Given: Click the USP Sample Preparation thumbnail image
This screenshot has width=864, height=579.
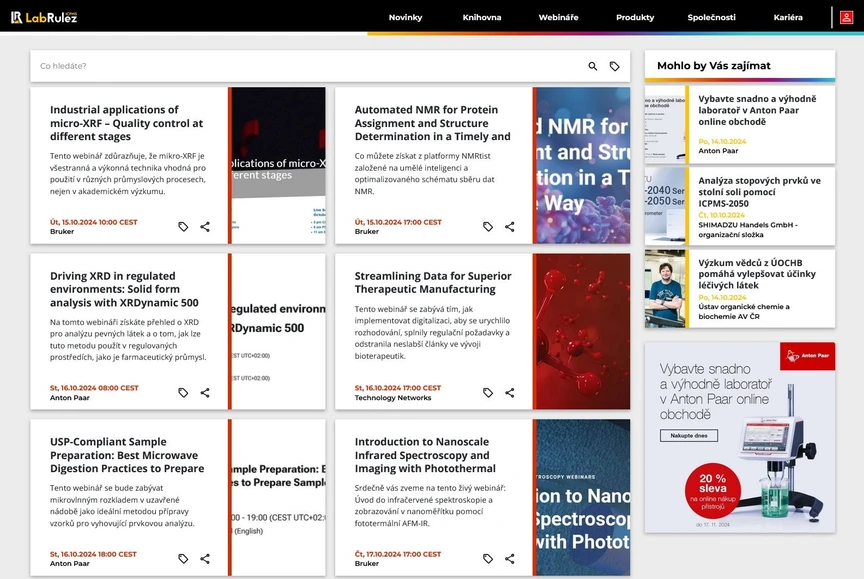Looking at the screenshot, I should pyautogui.click(x=278, y=497).
